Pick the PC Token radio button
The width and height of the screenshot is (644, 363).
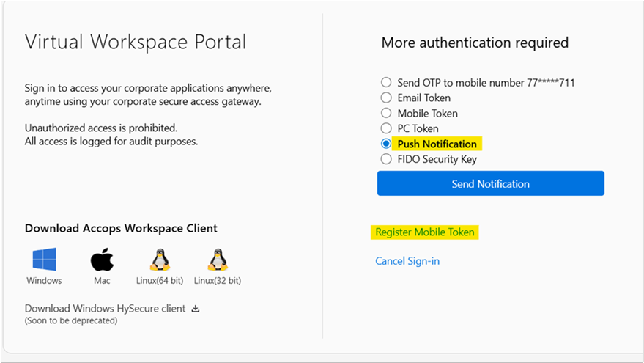coord(386,128)
